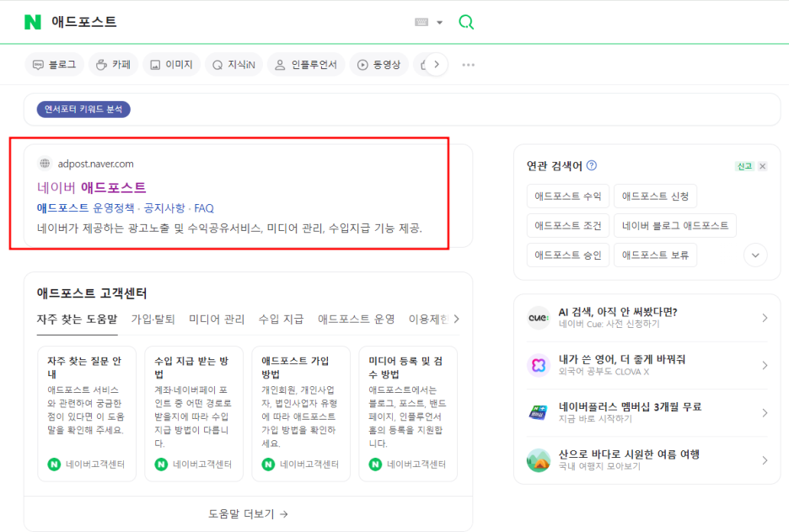
Task: Show more search tabs with right arrow
Action: point(437,64)
